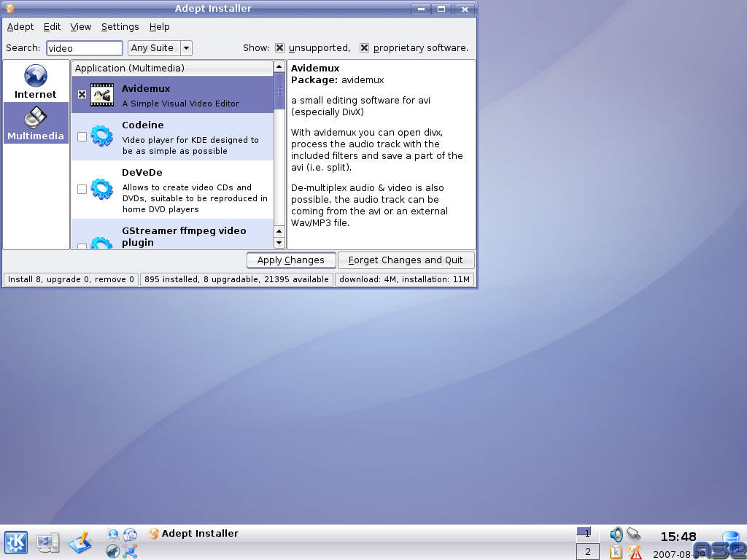
Task: Click the application list scrollbar thumb
Action: pos(279,91)
